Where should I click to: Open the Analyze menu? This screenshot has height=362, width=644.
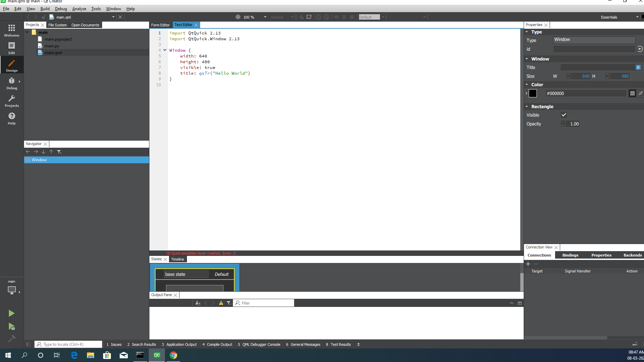click(x=79, y=9)
